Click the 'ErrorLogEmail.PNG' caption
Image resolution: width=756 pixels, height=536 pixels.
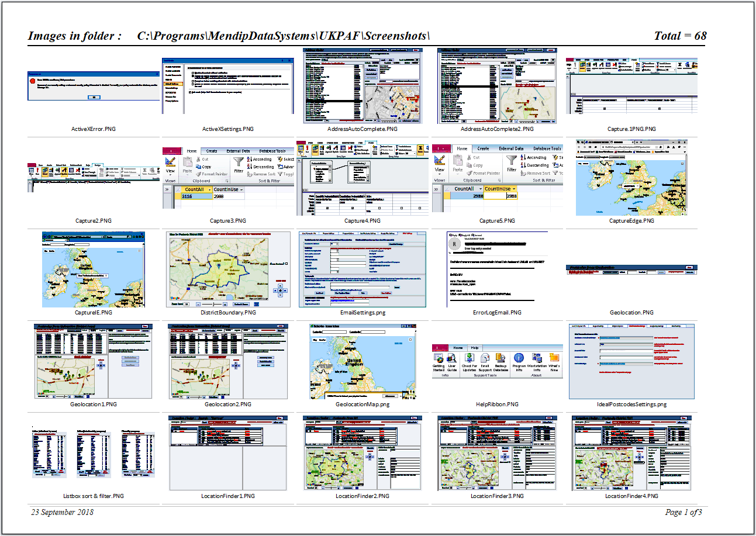(497, 313)
